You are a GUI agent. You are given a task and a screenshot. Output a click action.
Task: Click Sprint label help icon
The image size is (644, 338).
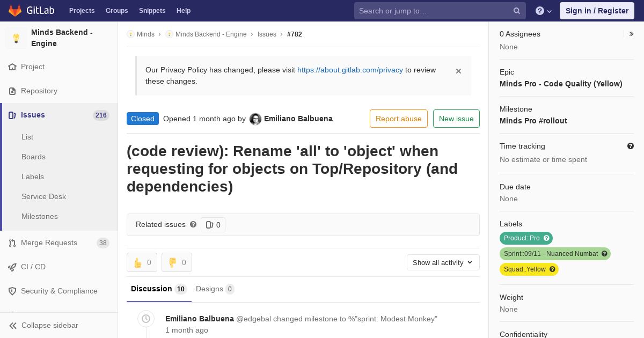pyautogui.click(x=605, y=254)
